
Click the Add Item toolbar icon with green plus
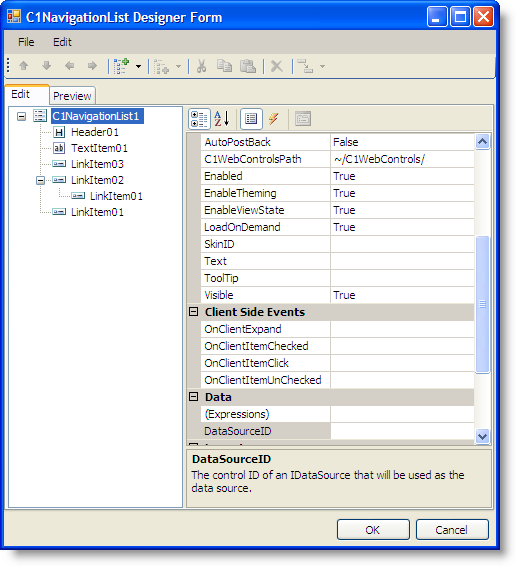121,66
